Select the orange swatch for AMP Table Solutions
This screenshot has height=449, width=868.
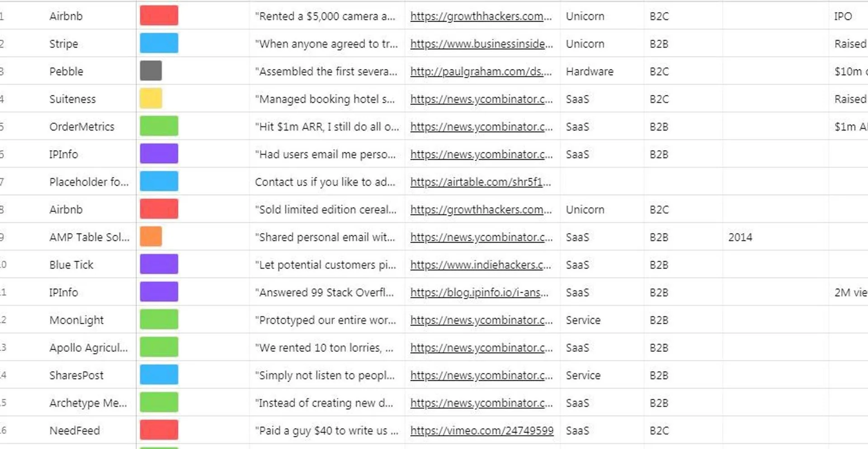pos(151,236)
